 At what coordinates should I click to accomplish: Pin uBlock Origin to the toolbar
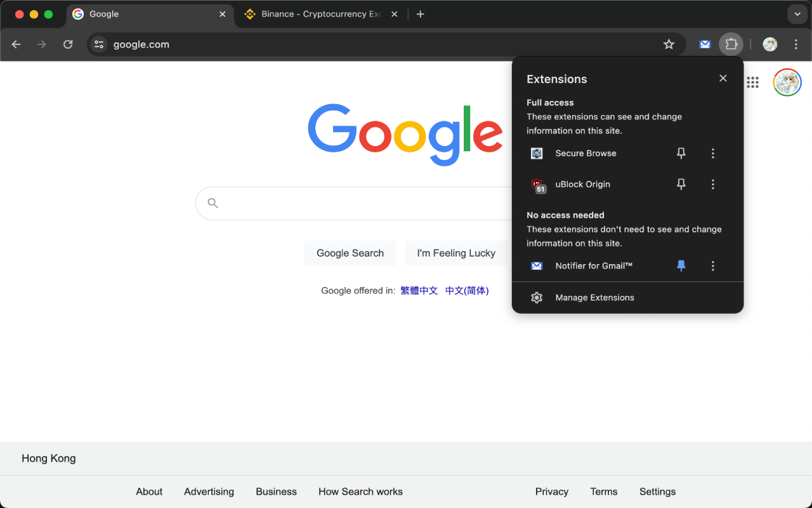[x=681, y=184]
